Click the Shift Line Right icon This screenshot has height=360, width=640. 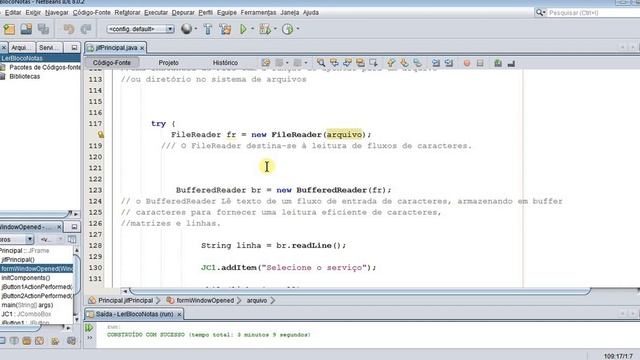pyautogui.click(x=449, y=63)
